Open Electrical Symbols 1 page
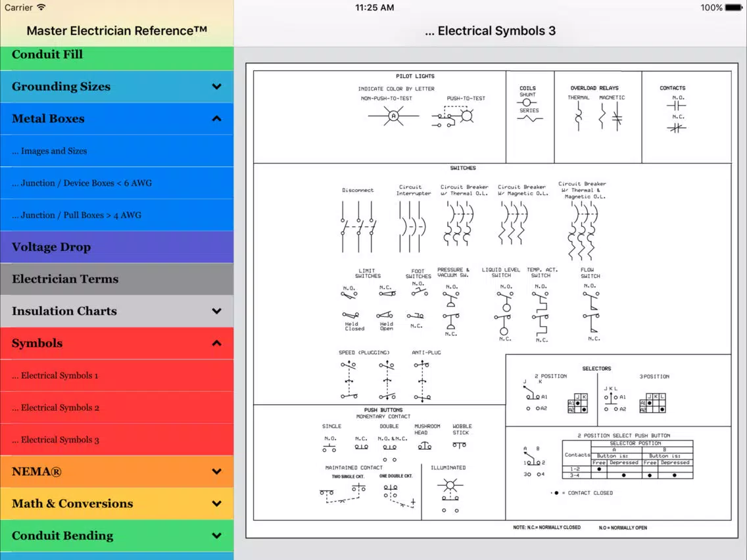The height and width of the screenshot is (560, 747). (x=117, y=376)
